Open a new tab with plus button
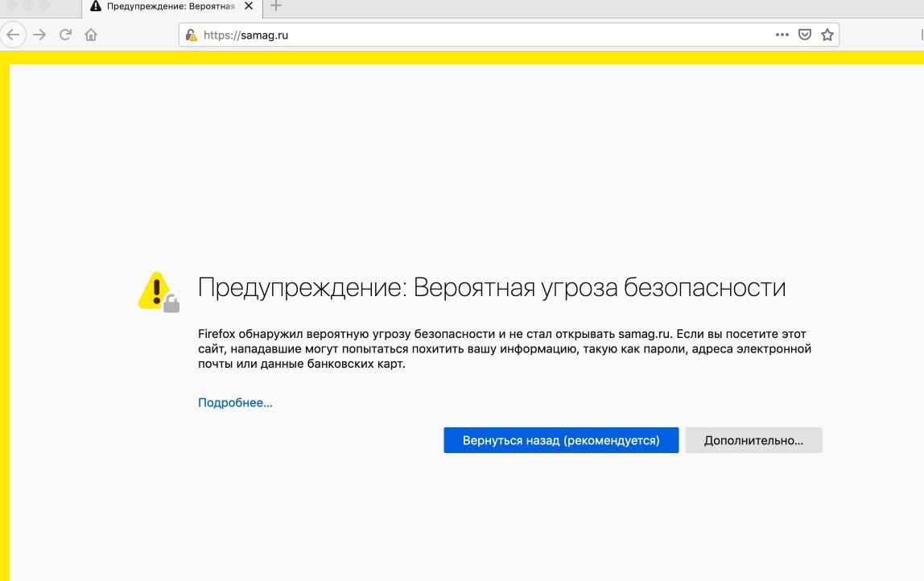Image resolution: width=924 pixels, height=581 pixels. pyautogui.click(x=276, y=6)
